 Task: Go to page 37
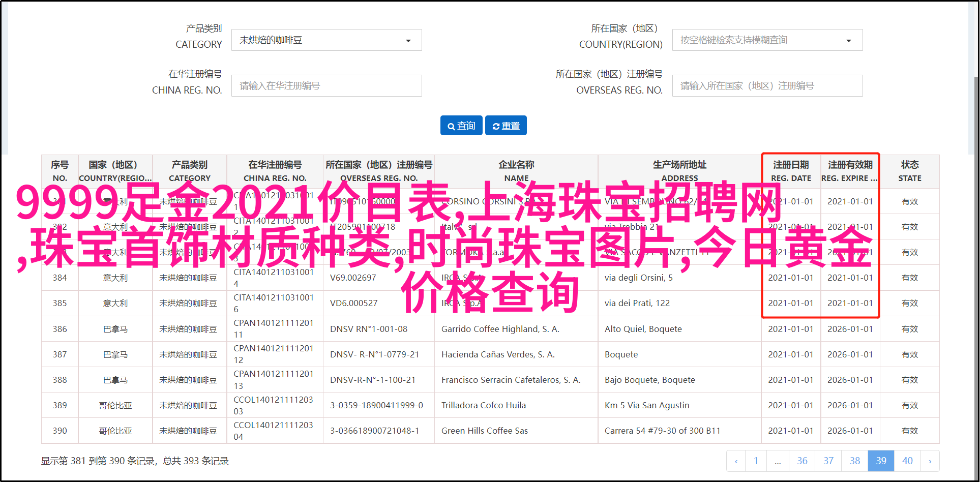pyautogui.click(x=828, y=461)
